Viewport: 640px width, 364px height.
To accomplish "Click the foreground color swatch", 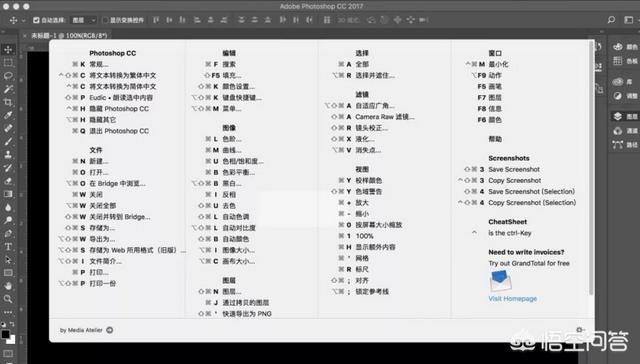I will coord(5,334).
